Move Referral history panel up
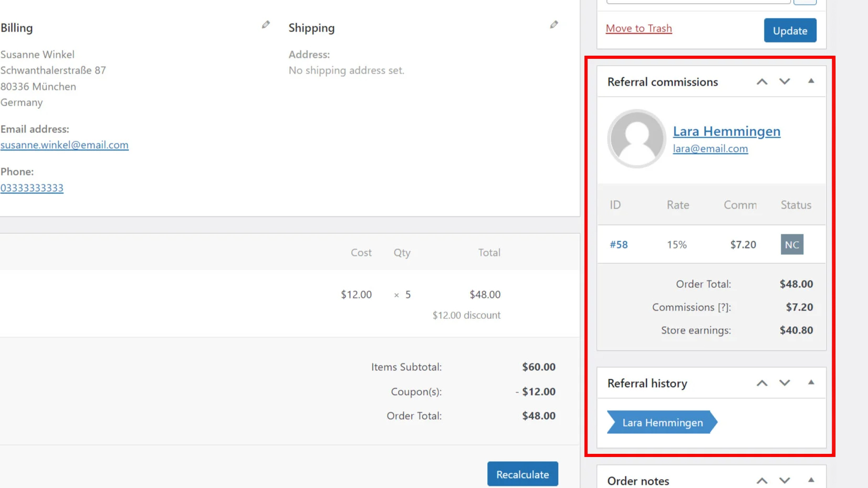The height and width of the screenshot is (488, 868). point(761,383)
